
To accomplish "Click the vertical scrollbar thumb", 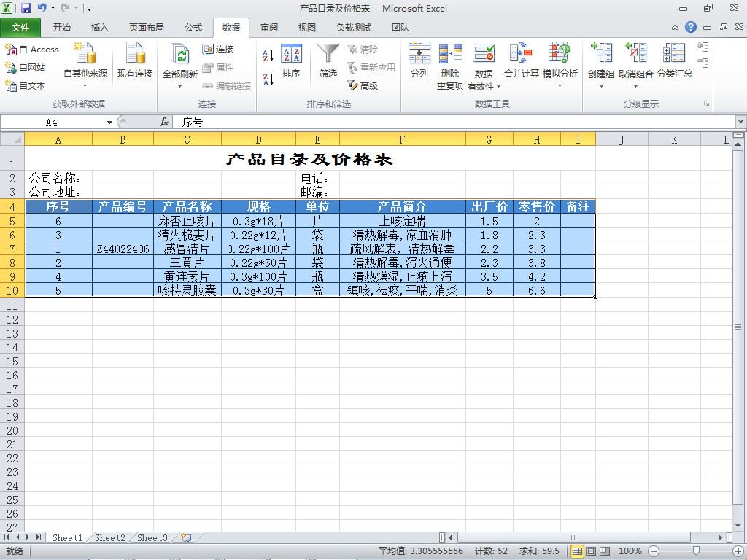I will point(738,327).
